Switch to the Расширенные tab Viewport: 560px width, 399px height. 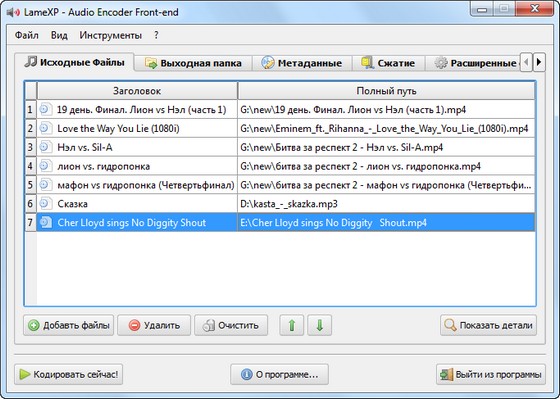click(x=472, y=63)
